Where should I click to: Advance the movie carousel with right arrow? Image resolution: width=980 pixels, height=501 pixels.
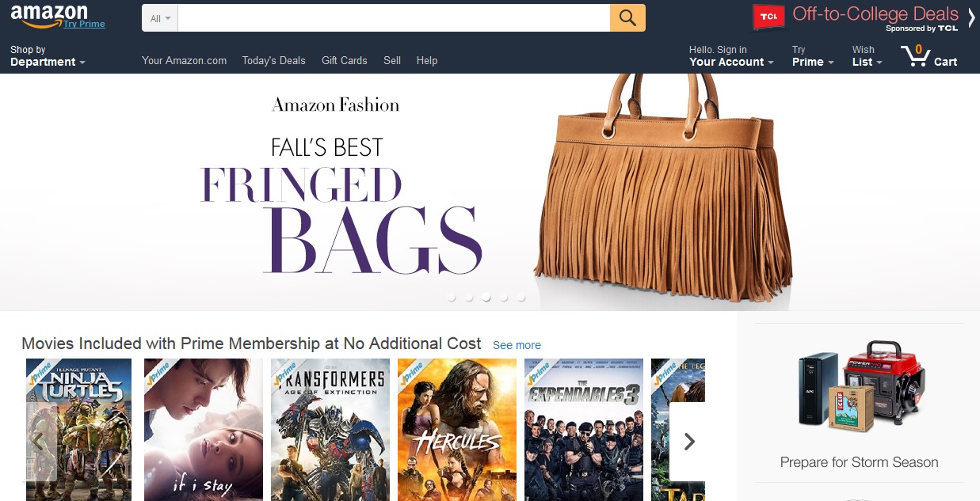coord(689,442)
